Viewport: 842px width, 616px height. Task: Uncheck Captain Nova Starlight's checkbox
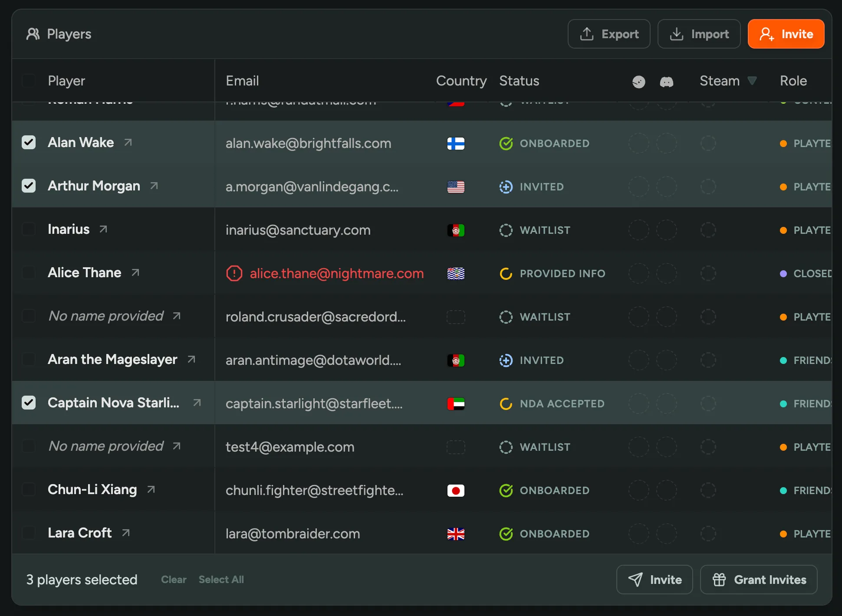[29, 403]
